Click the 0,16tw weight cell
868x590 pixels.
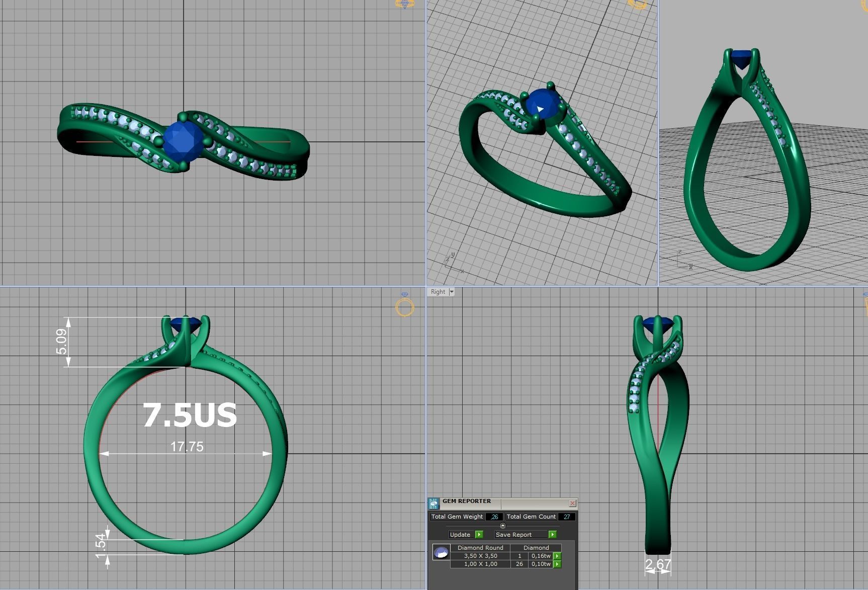tap(541, 556)
